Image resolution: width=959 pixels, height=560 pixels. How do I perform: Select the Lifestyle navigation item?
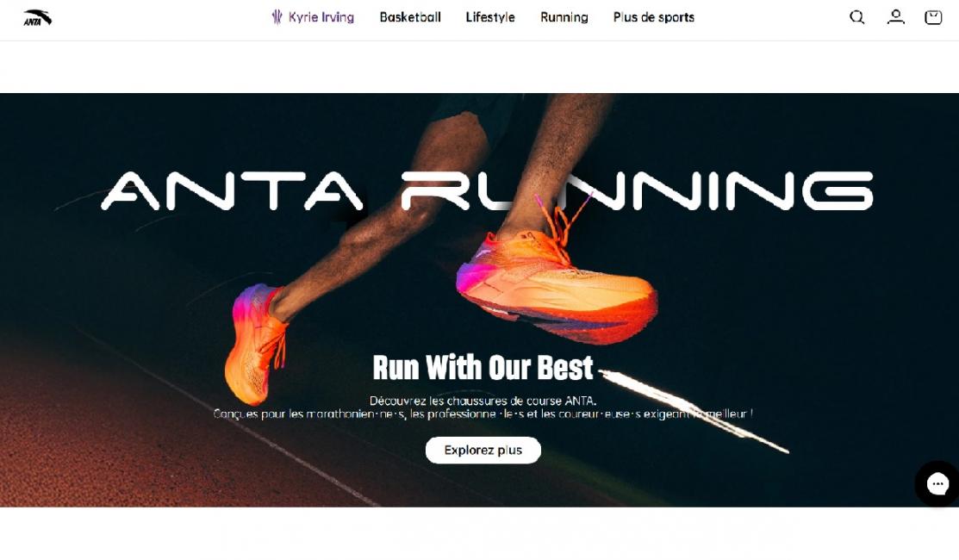pos(490,17)
